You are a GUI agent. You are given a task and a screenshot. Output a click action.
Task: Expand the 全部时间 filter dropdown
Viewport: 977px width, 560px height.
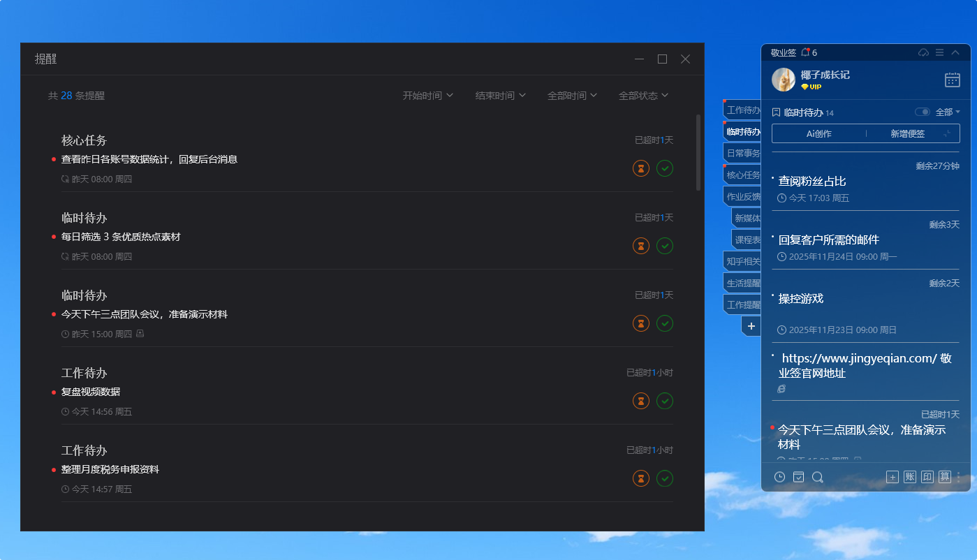[573, 96]
